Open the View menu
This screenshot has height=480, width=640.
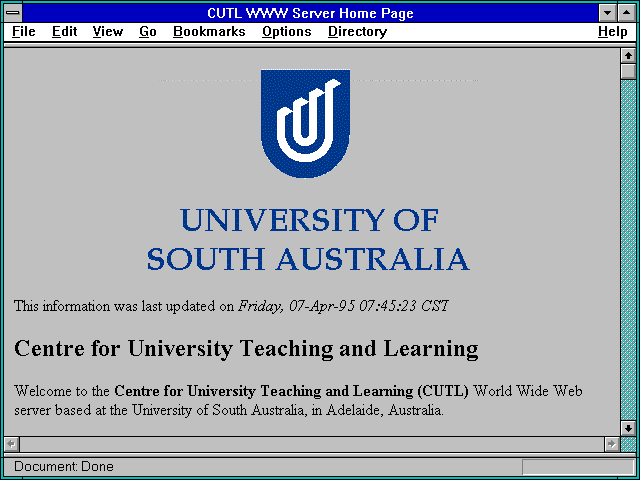click(108, 32)
